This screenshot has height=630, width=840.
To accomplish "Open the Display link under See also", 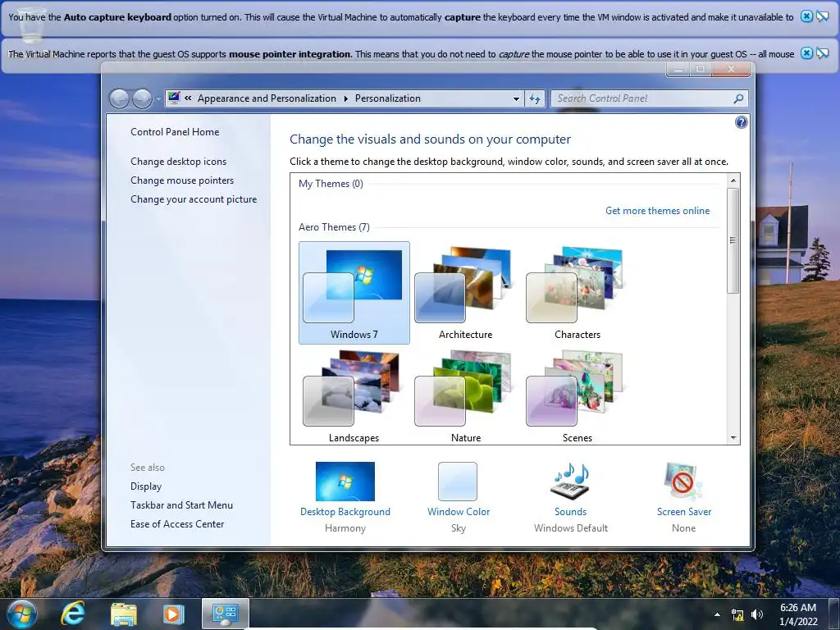I will pos(146,486).
